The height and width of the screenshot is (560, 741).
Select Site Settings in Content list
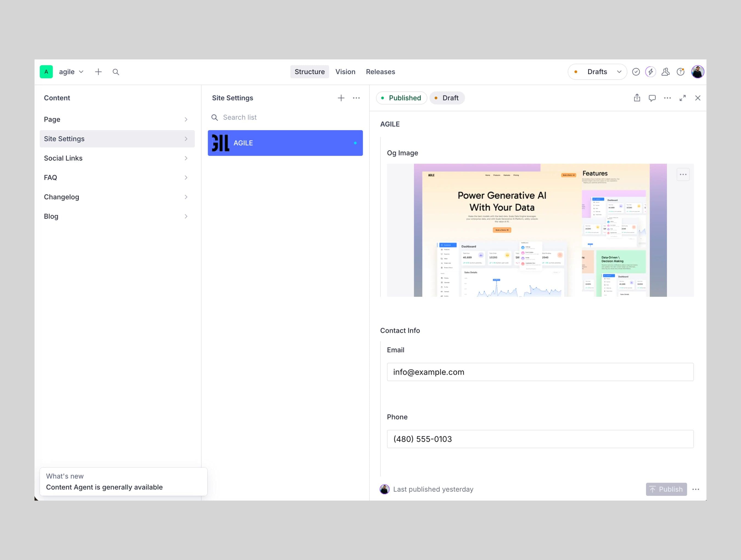[117, 139]
